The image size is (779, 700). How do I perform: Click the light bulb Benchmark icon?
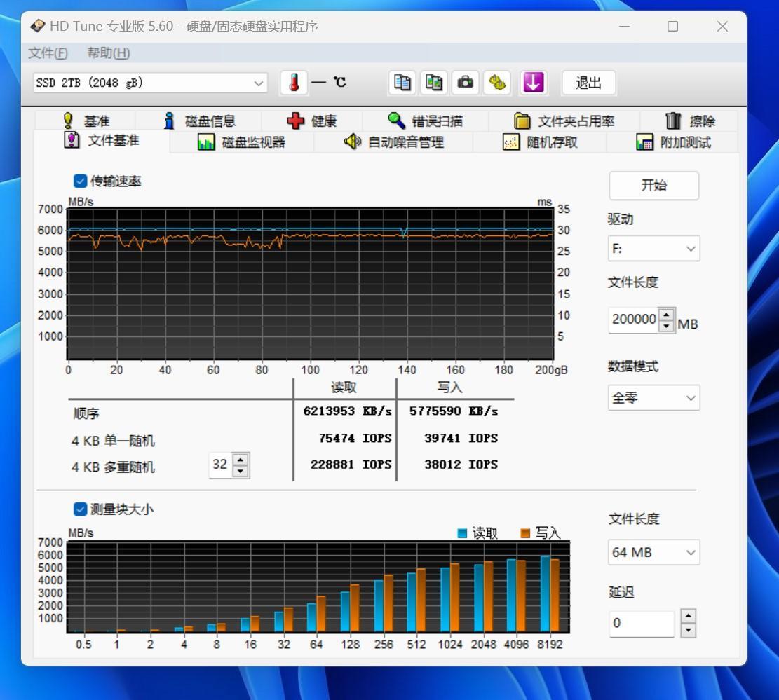coord(68,121)
